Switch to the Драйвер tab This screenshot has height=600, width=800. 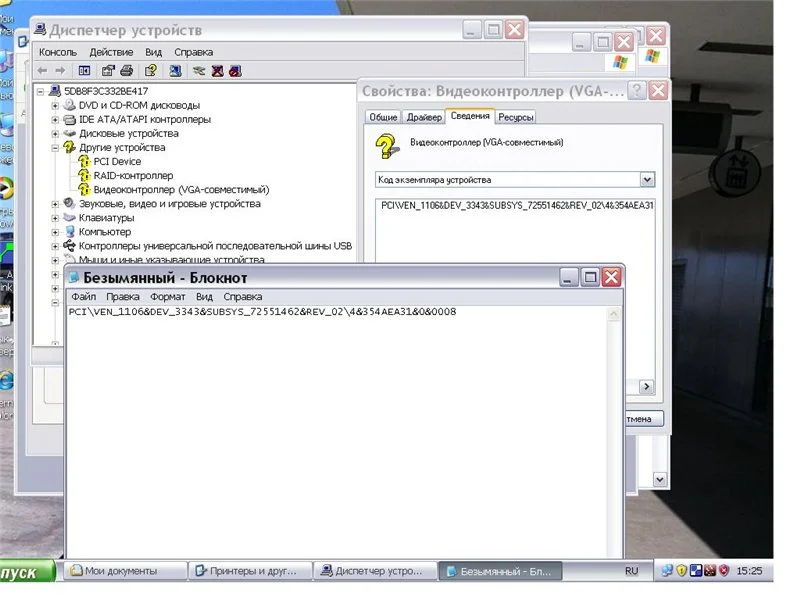424,117
